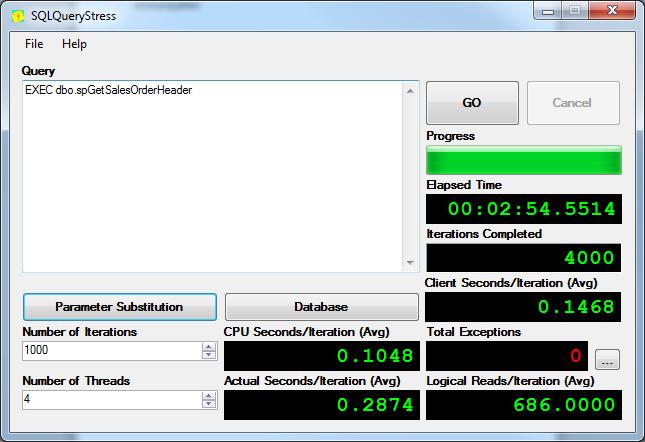Increase Number of Threads with up arrow
This screenshot has width=645, height=442.
point(209,396)
